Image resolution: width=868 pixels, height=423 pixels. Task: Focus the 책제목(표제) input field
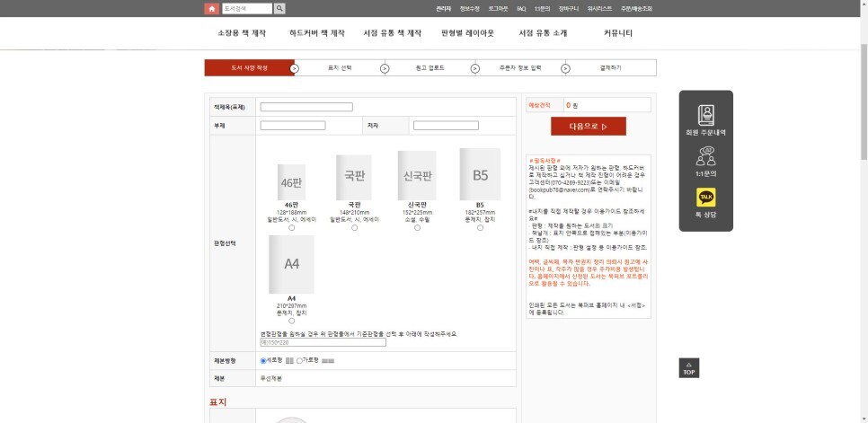tap(306, 107)
